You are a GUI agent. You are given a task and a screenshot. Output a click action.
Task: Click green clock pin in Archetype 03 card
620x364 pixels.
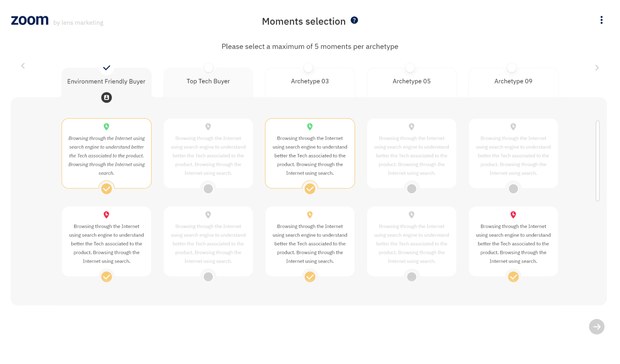[310, 127]
